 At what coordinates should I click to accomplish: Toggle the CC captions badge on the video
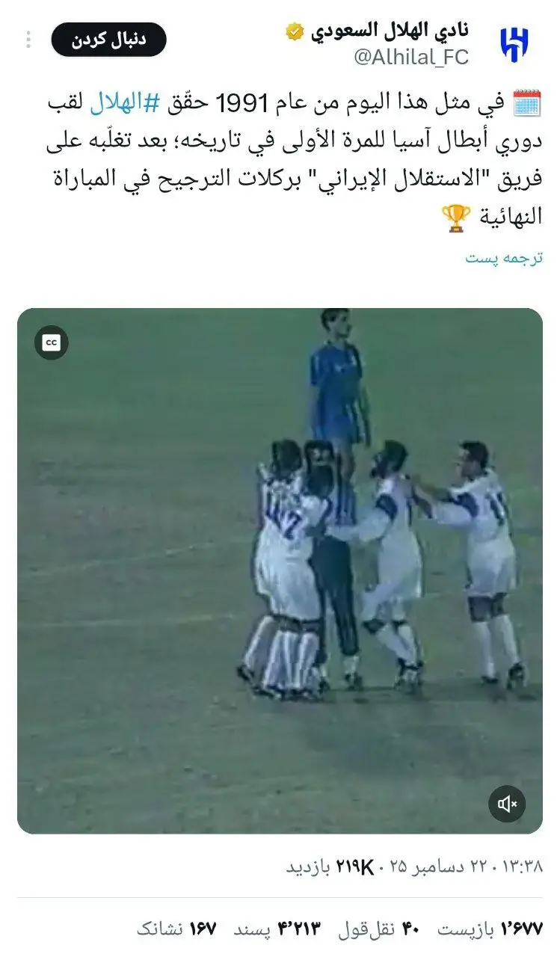point(52,342)
